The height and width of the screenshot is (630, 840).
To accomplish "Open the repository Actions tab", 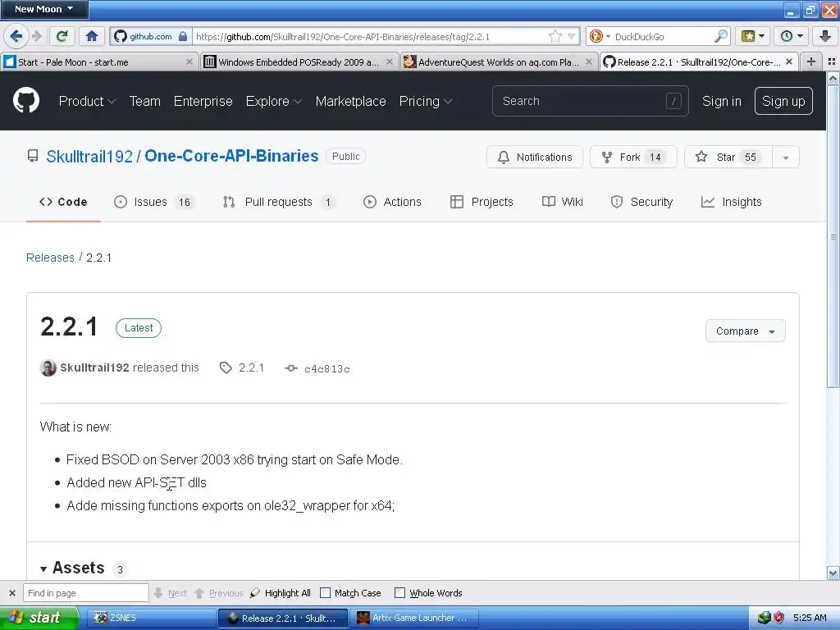I will [x=393, y=202].
